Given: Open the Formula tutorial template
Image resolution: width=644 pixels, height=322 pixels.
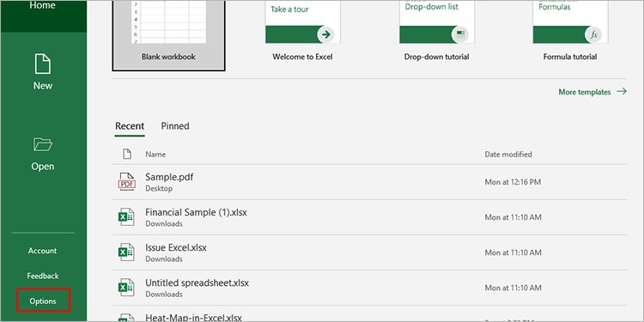Looking at the screenshot, I should tap(570, 21).
